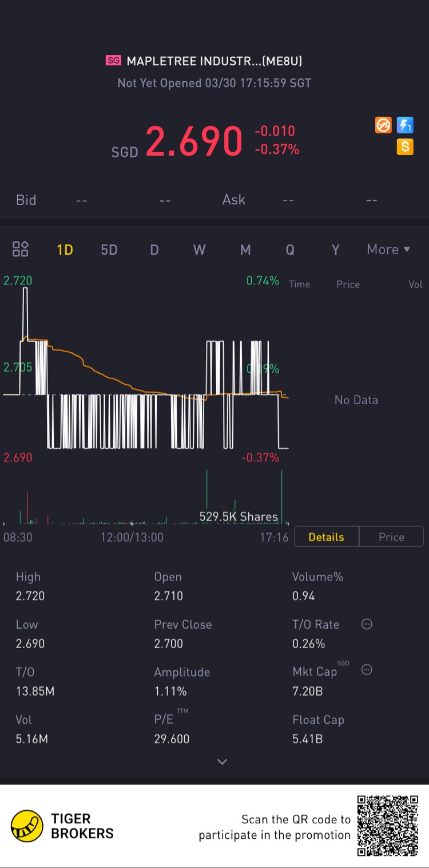Open the chart layout grid icon
Viewport: 429px width, 868px height.
21,249
